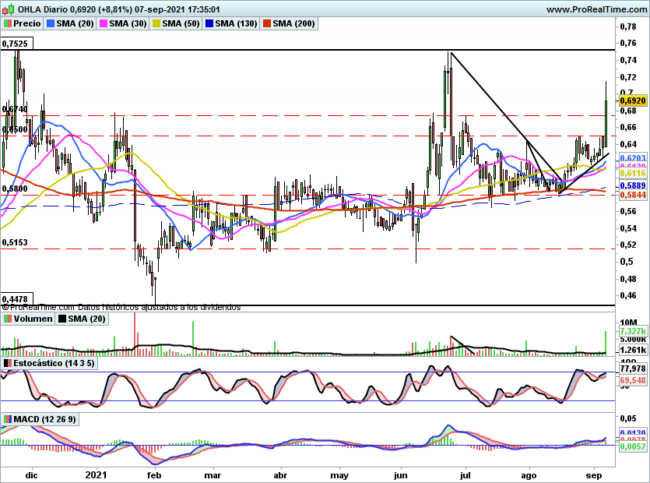Click the light blue SMA (20) color swatch in the price legend
Image resolution: width=650 pixels, height=483 pixels.
pos(51,24)
